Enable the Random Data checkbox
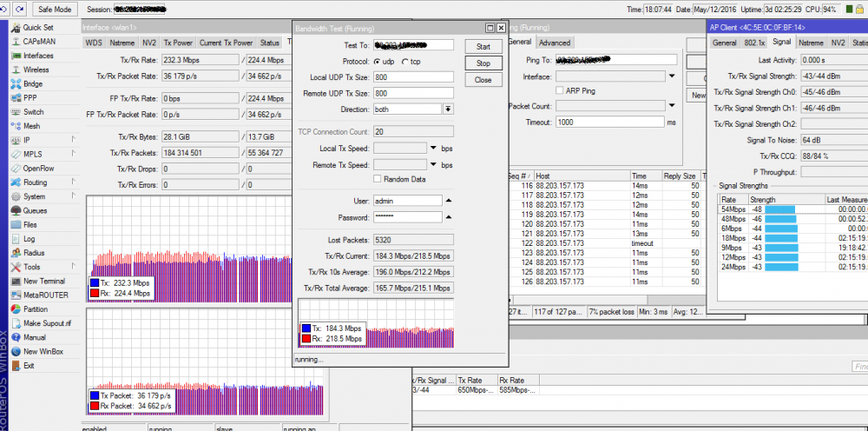This screenshot has width=868, height=431. (x=377, y=179)
